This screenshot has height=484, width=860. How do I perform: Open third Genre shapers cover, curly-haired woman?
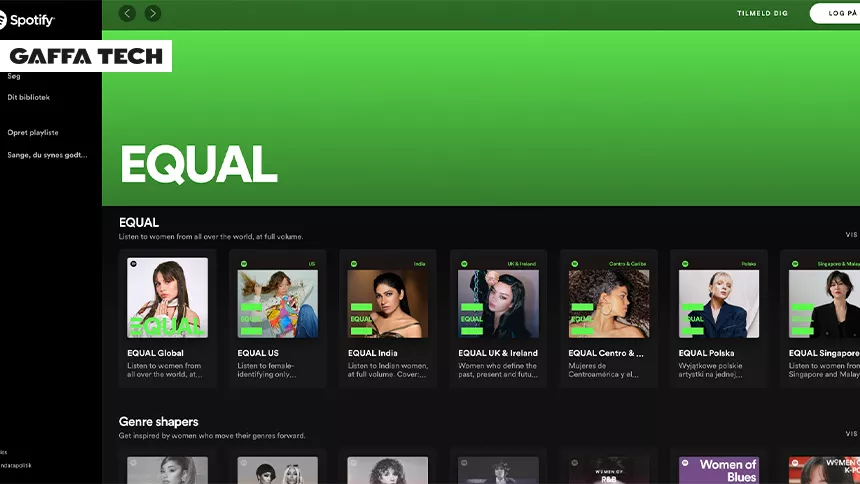click(x=388, y=470)
